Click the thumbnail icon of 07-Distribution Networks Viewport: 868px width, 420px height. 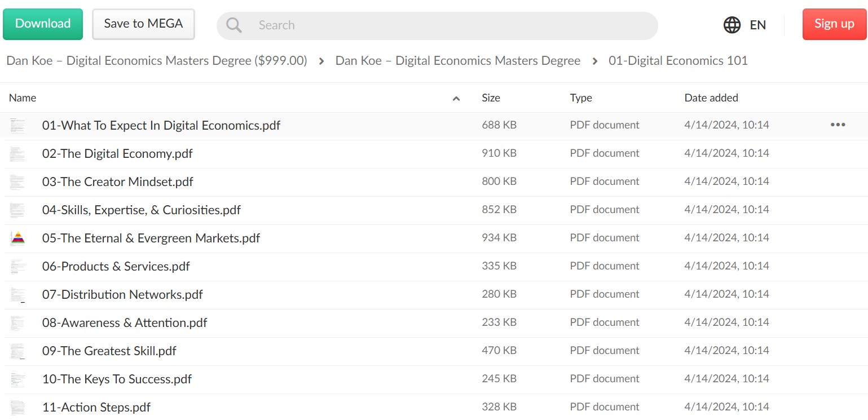[17, 294]
